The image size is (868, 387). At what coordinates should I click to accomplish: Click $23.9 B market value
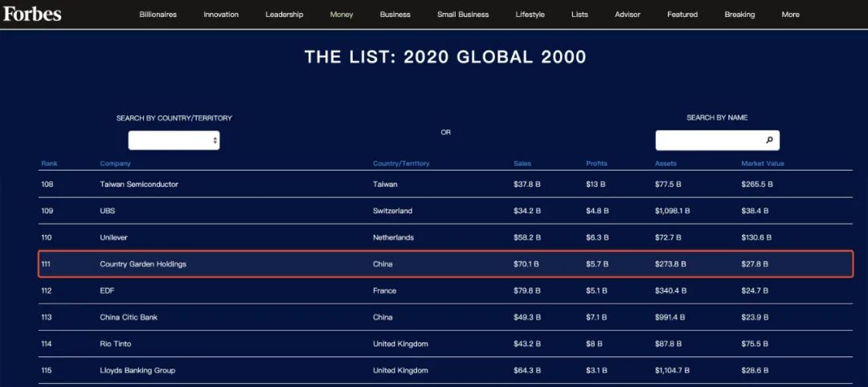coord(755,317)
